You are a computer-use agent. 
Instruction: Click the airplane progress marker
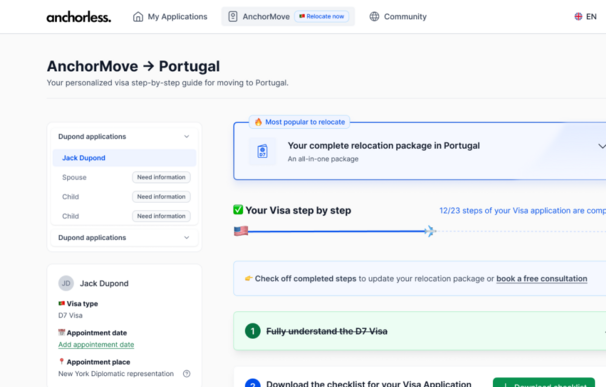pos(429,231)
